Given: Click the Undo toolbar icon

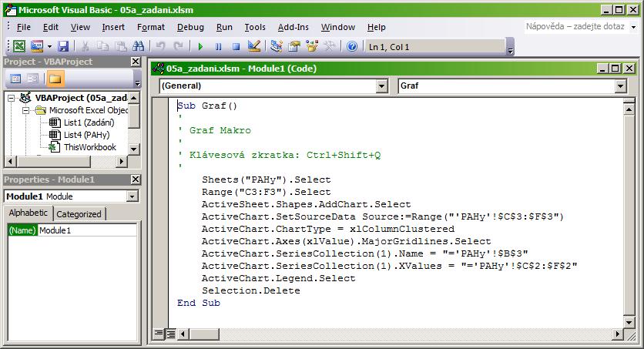Looking at the screenshot, I should pyautogui.click(x=160, y=46).
